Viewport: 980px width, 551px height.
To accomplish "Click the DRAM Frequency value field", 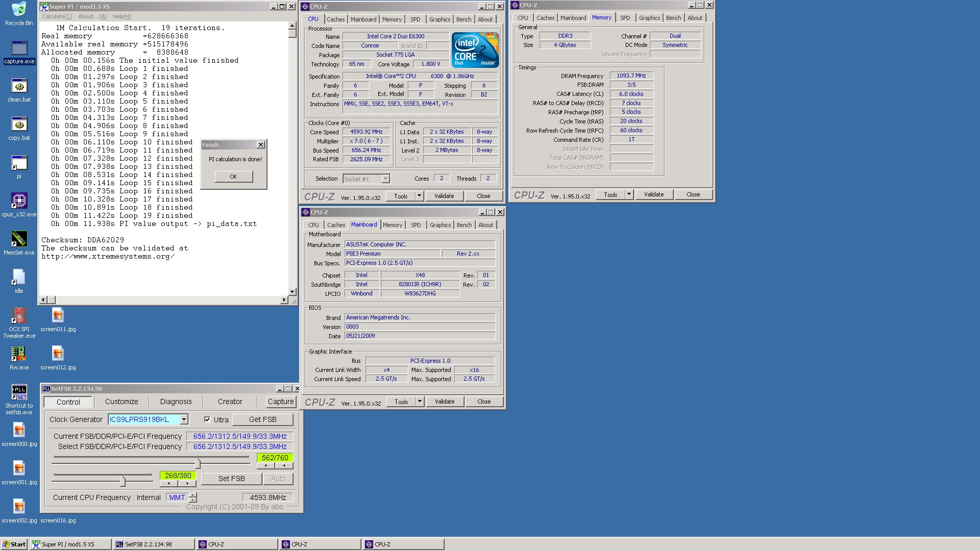I will click(631, 76).
